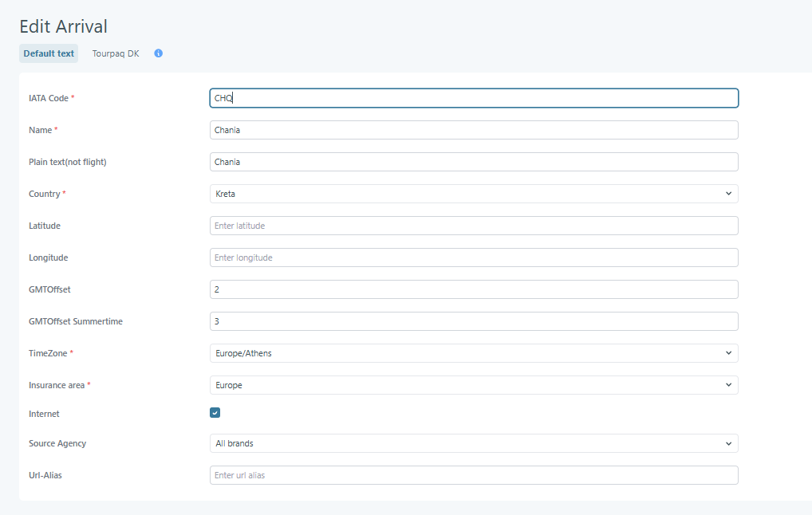Toggle the Internet checkbox
Screen dimensions: 812x515
pos(215,413)
